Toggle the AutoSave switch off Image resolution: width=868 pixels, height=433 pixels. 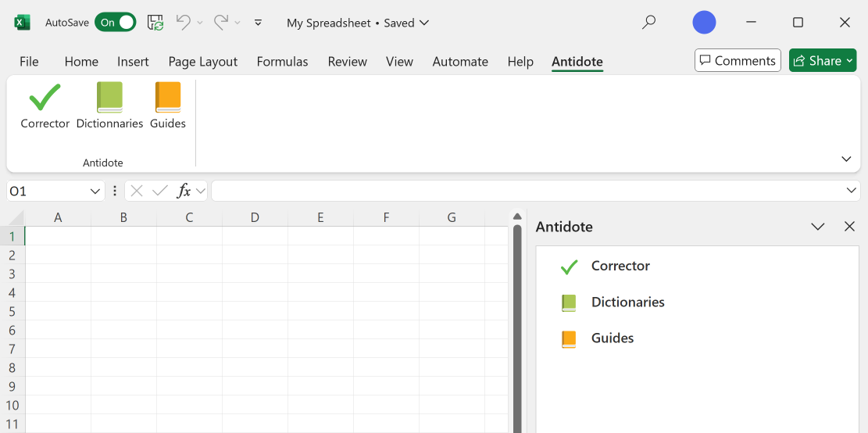click(x=115, y=23)
